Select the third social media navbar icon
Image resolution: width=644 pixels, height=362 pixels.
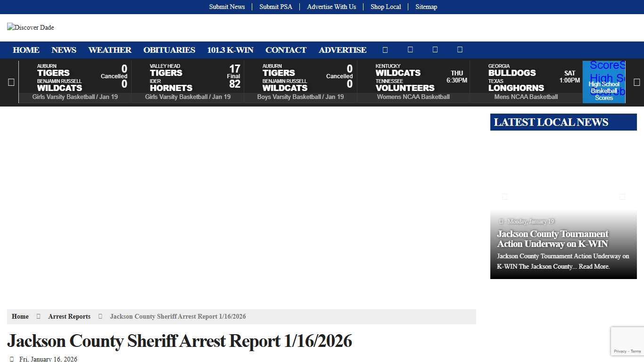coord(435,49)
